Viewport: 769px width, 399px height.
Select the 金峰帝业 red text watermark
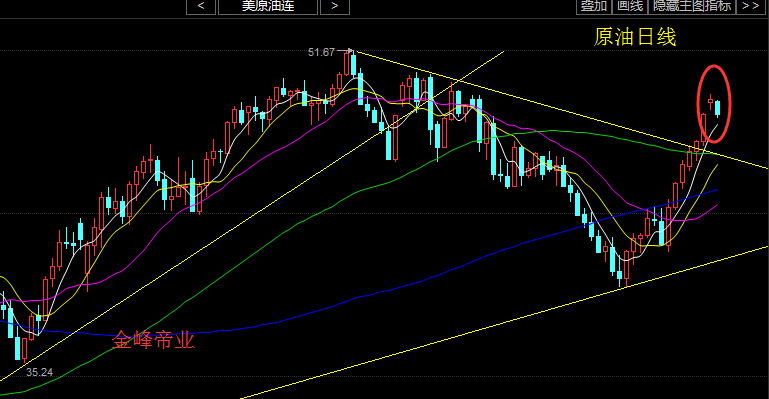[153, 340]
